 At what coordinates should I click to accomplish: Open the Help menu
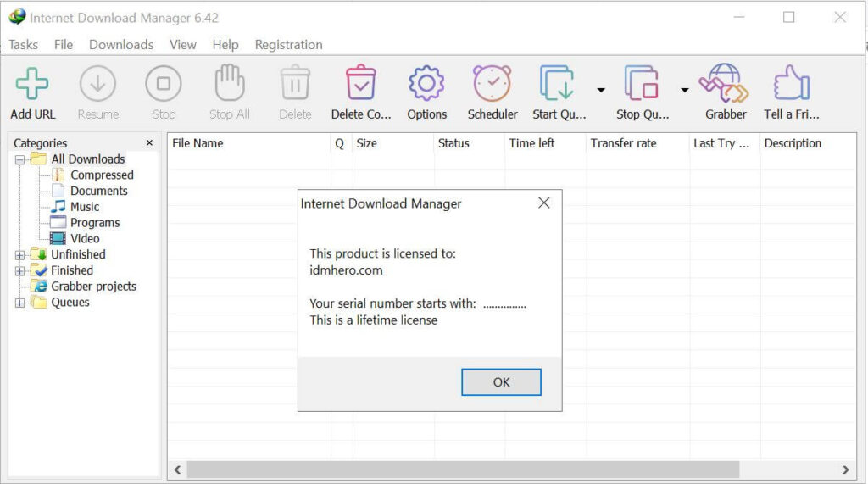click(225, 45)
